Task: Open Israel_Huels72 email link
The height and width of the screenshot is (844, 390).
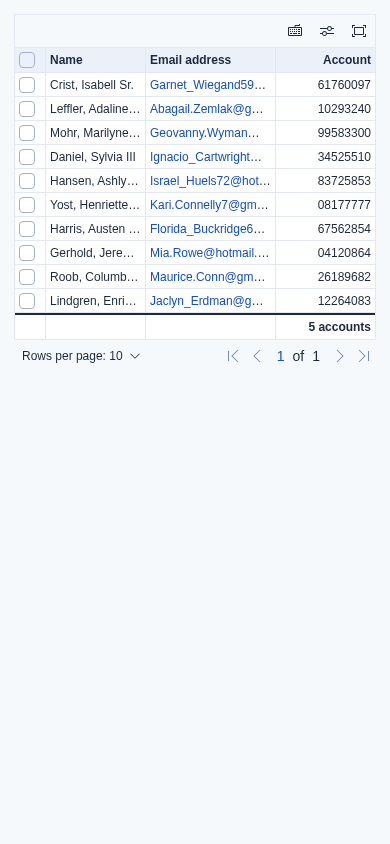Action: [x=210, y=181]
